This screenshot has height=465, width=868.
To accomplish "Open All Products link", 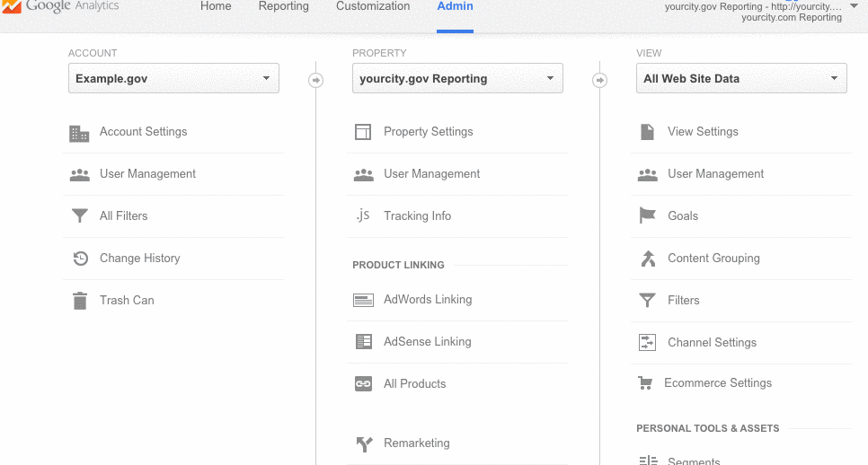I will [x=414, y=383].
